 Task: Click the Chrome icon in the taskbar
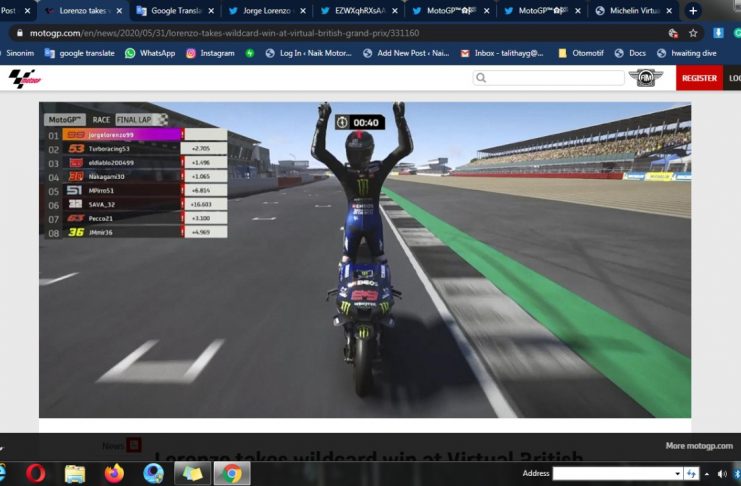(231, 472)
